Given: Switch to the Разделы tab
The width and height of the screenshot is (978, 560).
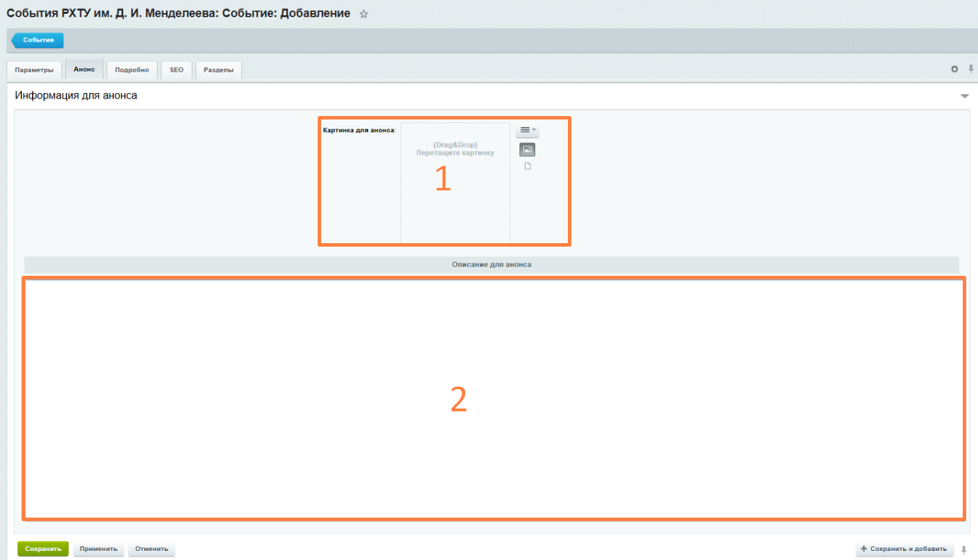Looking at the screenshot, I should click(x=219, y=70).
